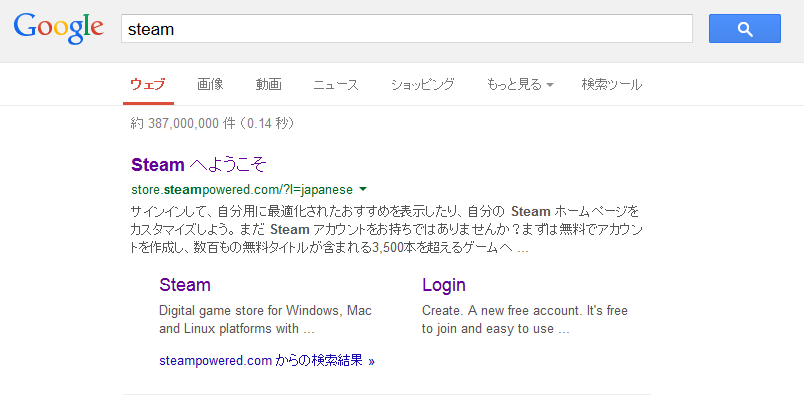Open the Steam sitelink
804x396 pixels.
pyautogui.click(x=185, y=285)
